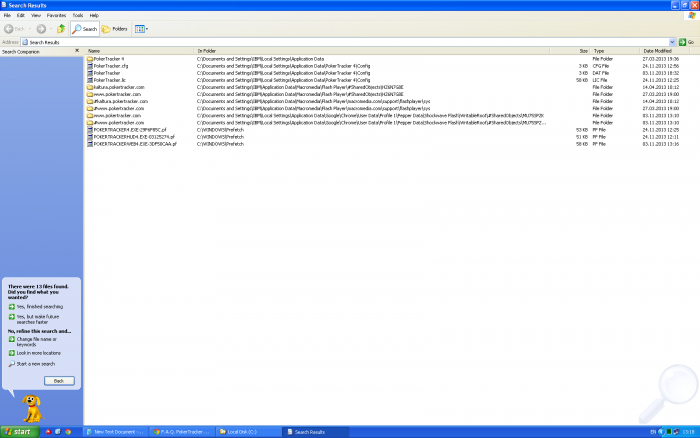Click the LIC File type cell

tap(600, 80)
